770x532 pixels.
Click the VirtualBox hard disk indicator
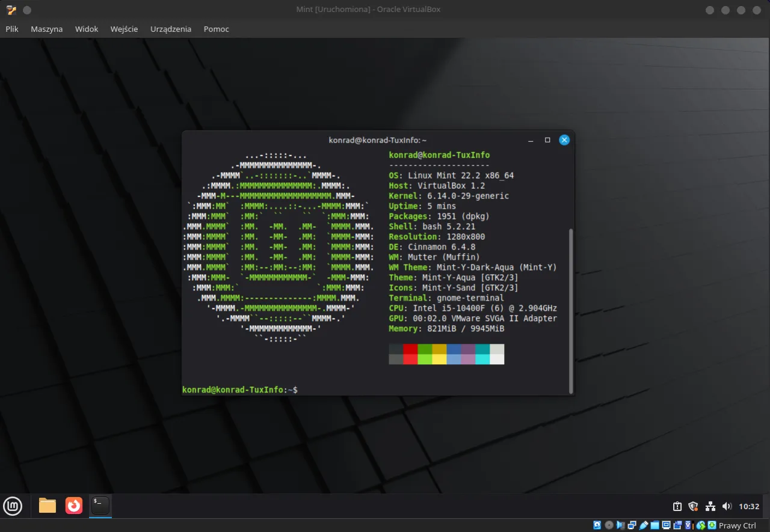coord(597,525)
